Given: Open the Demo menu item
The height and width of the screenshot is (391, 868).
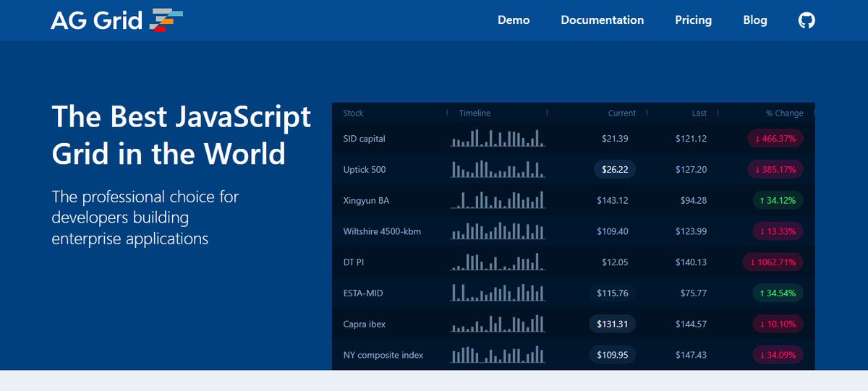Looking at the screenshot, I should click(x=514, y=20).
